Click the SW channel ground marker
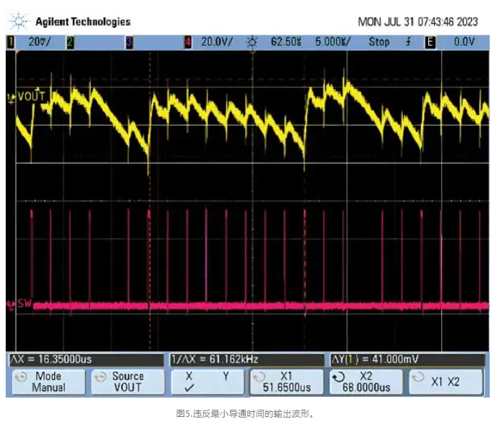 [x=11, y=305]
